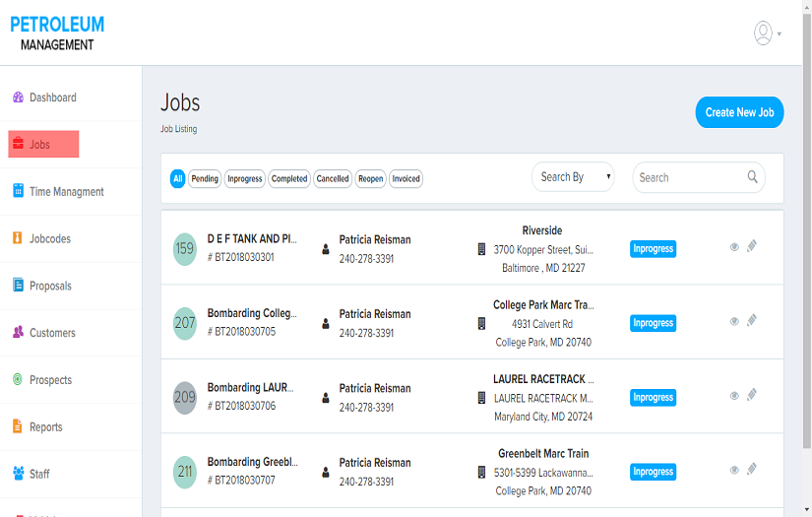812x517 pixels.
Task: Click Inprogress badge for Bombarding LAUR job
Action: 653,397
